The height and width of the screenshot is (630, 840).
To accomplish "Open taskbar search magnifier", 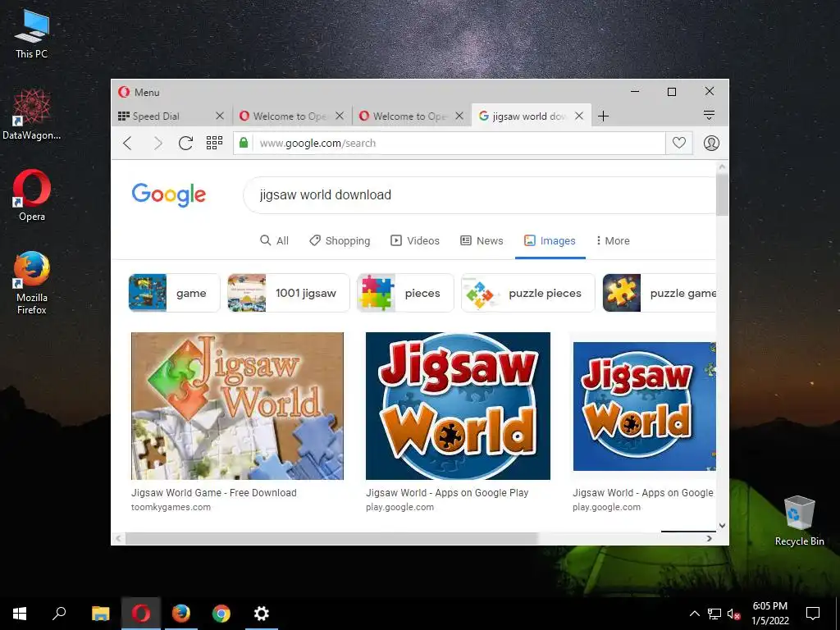I will (x=59, y=614).
